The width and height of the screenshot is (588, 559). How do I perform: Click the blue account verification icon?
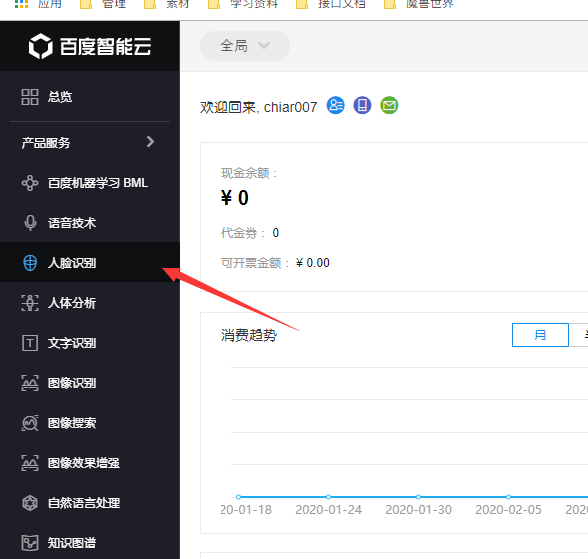[x=336, y=105]
